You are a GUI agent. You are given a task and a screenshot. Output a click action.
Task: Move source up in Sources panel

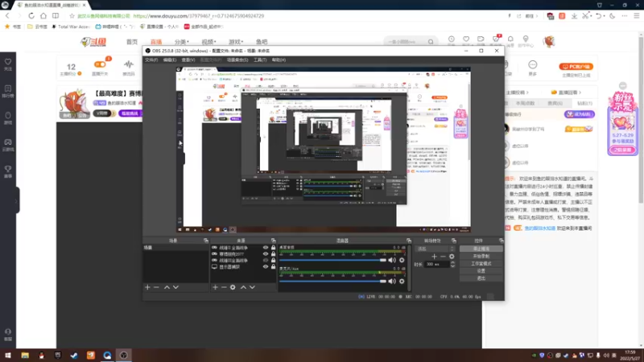tap(243, 287)
